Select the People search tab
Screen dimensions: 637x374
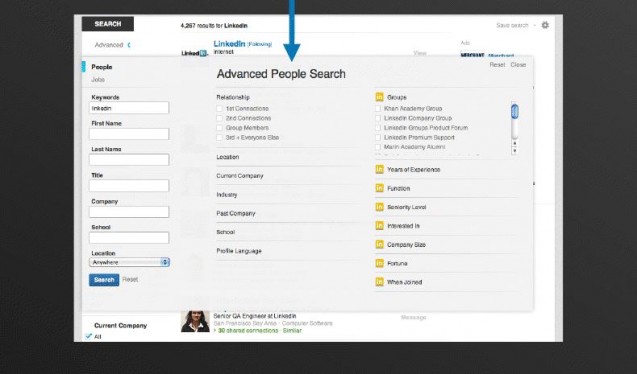click(x=102, y=67)
